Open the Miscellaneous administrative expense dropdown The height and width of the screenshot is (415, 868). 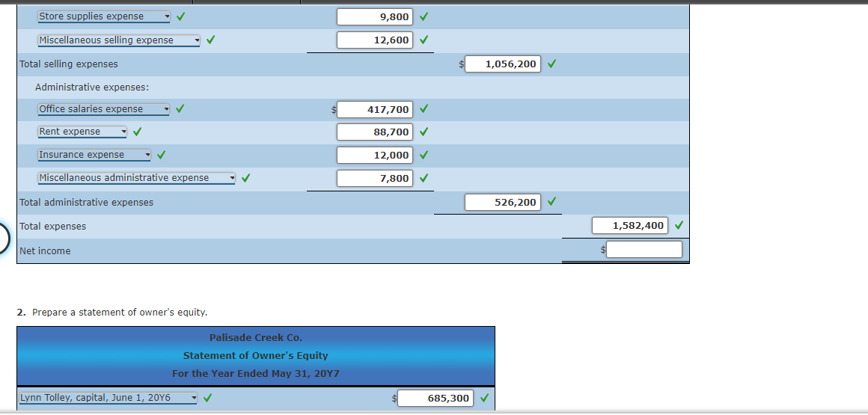pyautogui.click(x=137, y=178)
